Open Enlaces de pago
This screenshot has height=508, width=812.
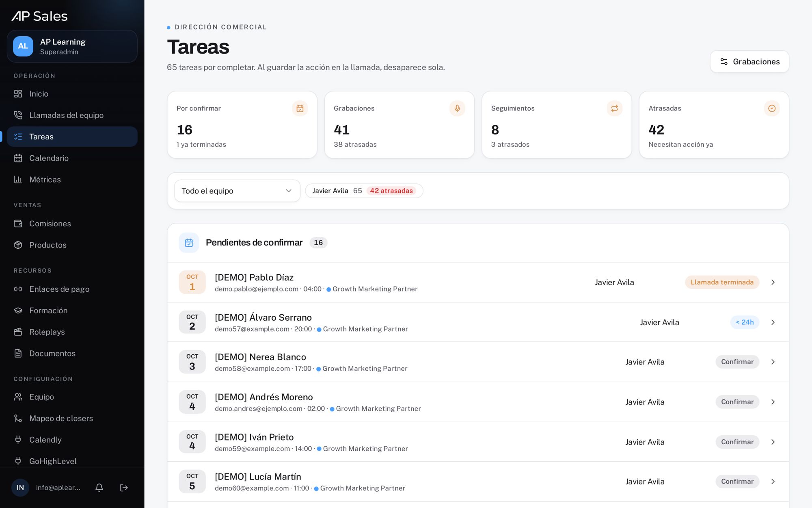(x=72, y=289)
